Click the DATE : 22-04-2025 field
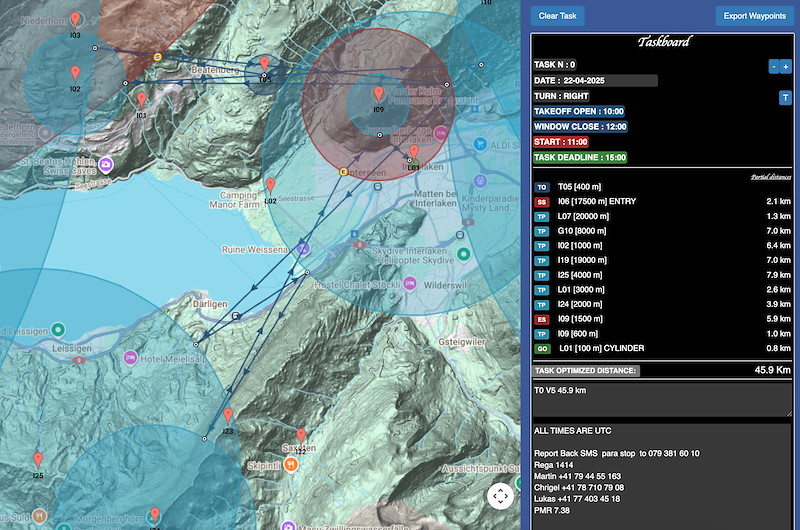Viewport: 800px width, 530px height. coord(595,81)
